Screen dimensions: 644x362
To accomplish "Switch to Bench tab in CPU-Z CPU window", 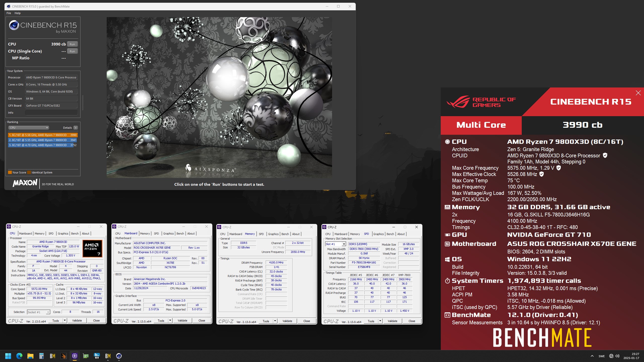I will tap(75, 234).
